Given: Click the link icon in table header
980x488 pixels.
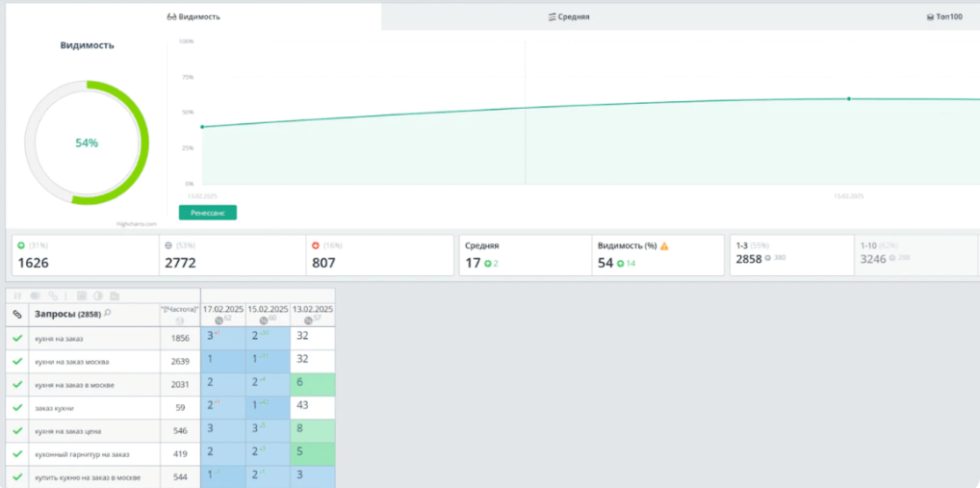Looking at the screenshot, I should [16, 315].
